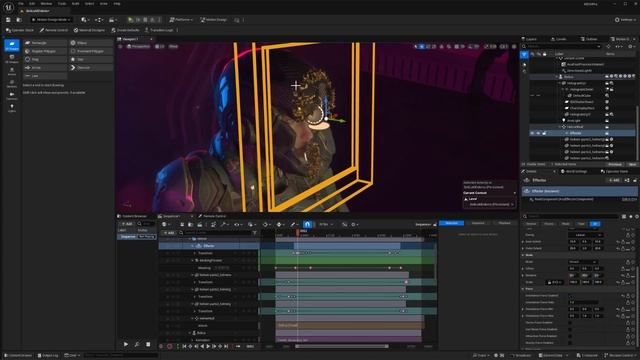Click the Unreal Engine logo icon
Viewport: 640px width, 360px height.
click(8, 7)
